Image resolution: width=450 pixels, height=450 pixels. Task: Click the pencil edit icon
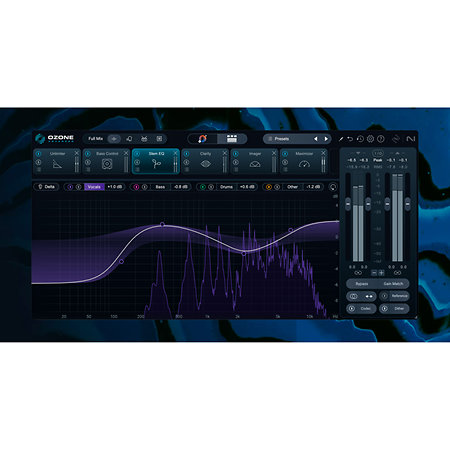[341, 139]
